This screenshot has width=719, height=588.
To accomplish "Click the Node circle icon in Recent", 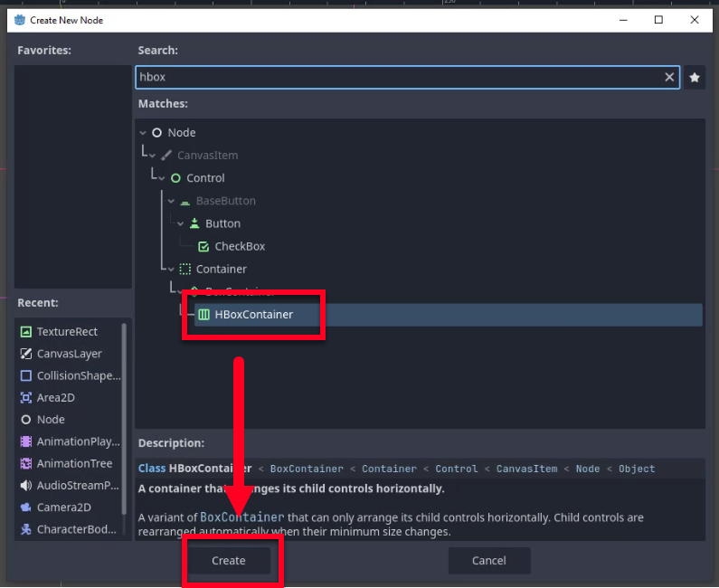I will pyautogui.click(x=26, y=420).
